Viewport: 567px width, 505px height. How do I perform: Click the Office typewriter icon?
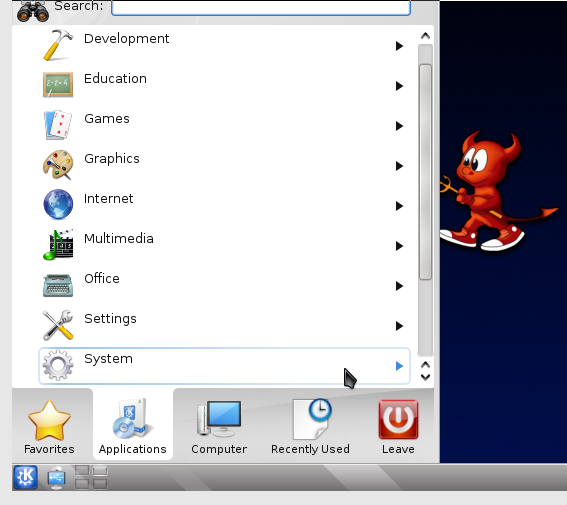(x=58, y=285)
